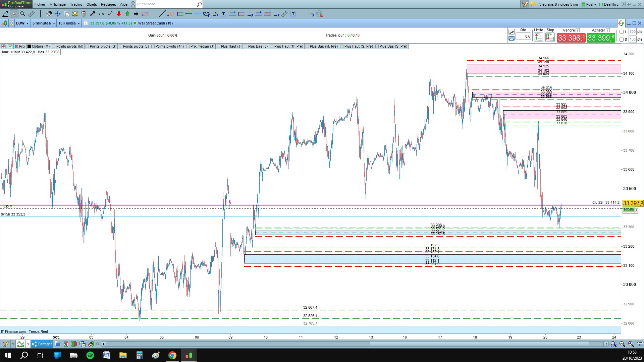The image size is (644, 362).
Task: Select the red down arrow tool
Action: coord(119,14)
